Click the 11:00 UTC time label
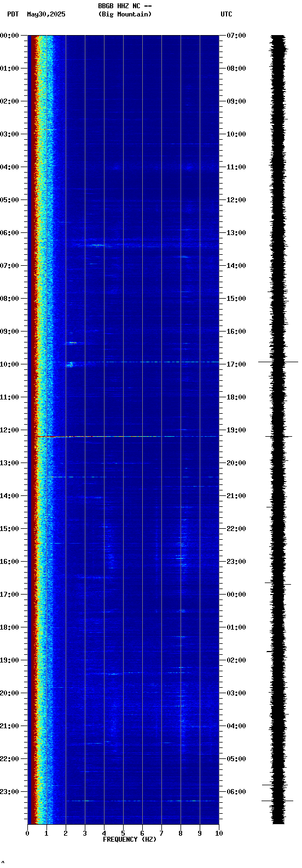302x868 pixels. (x=236, y=167)
